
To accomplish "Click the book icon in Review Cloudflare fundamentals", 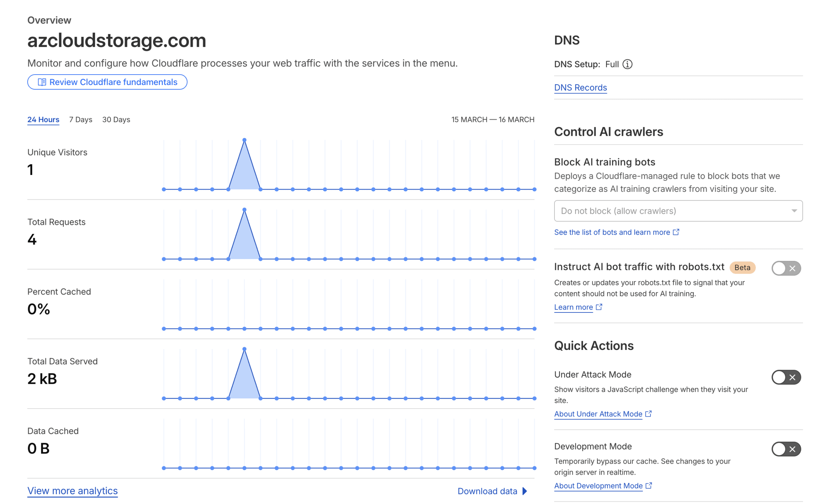I will [x=41, y=82].
